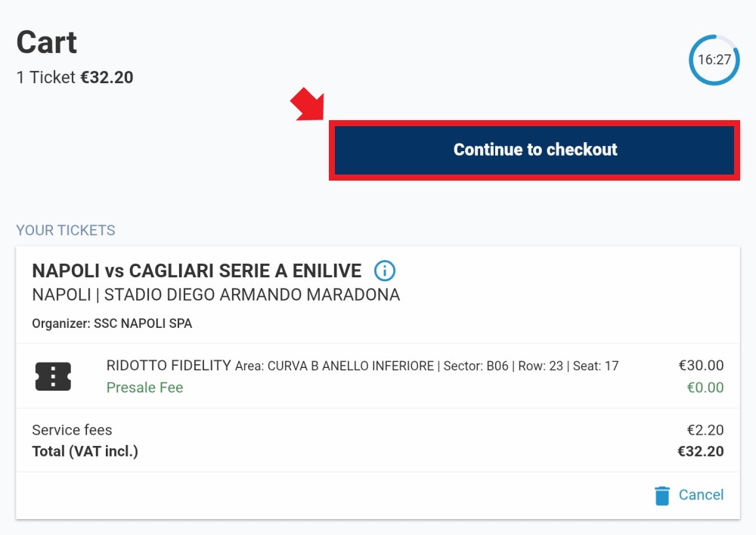Click the Organizer SSC NAPOLI SPA text
Image resolution: width=756 pixels, height=535 pixels.
point(112,323)
